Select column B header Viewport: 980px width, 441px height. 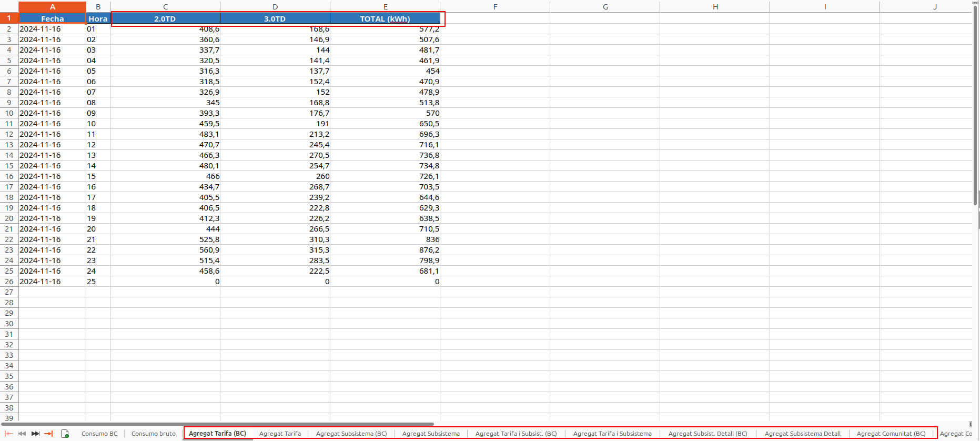(98, 7)
